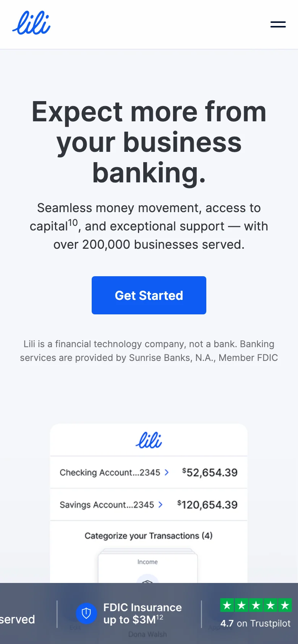Click the Lili logo in header
This screenshot has height=644, width=298.
point(31,23)
